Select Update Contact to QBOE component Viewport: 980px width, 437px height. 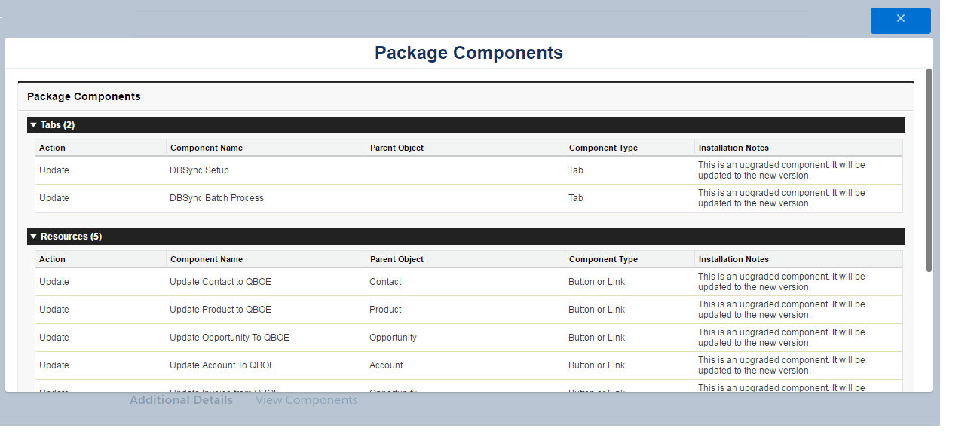pyautogui.click(x=220, y=282)
